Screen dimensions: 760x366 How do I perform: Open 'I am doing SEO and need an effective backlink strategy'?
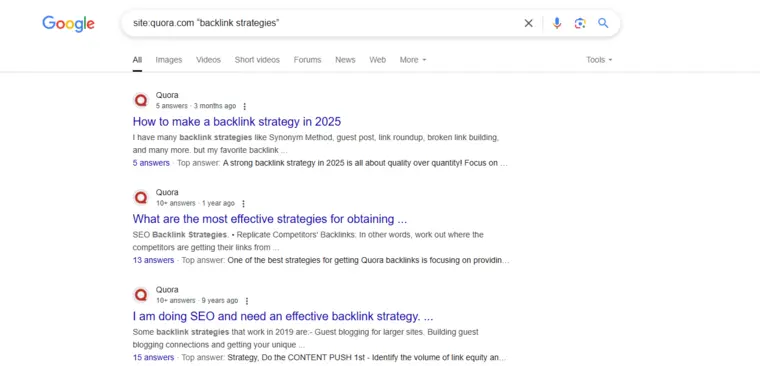[x=283, y=317]
